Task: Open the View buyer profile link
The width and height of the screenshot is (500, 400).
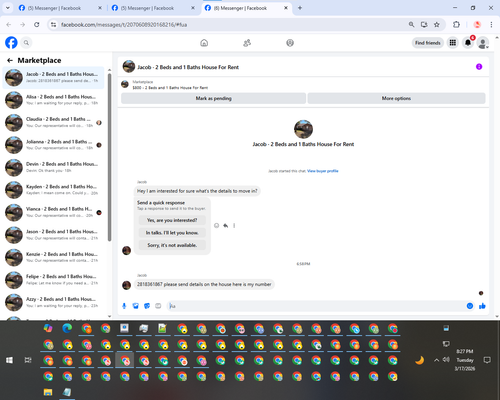Action: click(x=323, y=171)
